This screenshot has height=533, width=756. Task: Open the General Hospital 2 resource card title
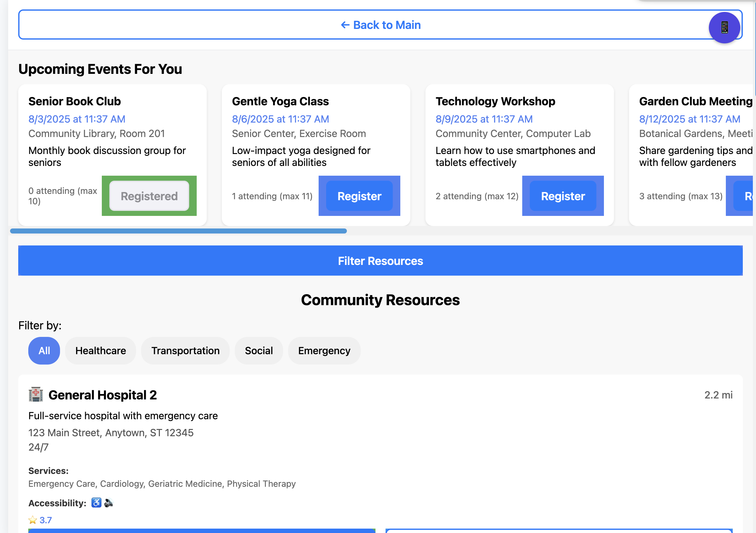(102, 395)
